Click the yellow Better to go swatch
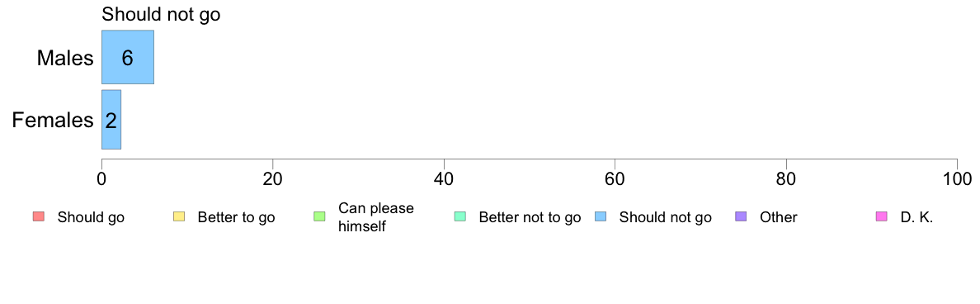The width and height of the screenshot is (980, 304). tap(179, 217)
